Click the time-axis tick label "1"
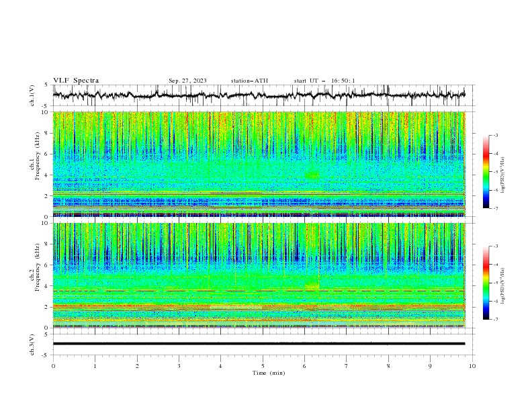Viewport: 532px width, 411px height. (95, 366)
